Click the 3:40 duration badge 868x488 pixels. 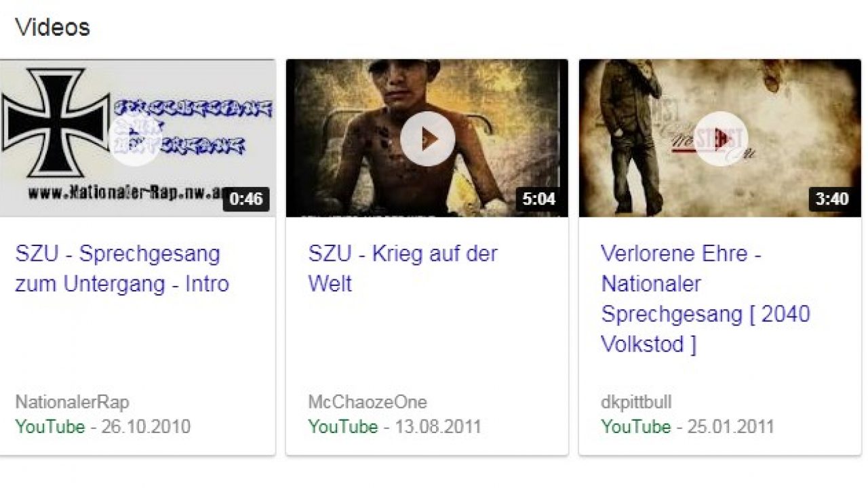tap(832, 199)
